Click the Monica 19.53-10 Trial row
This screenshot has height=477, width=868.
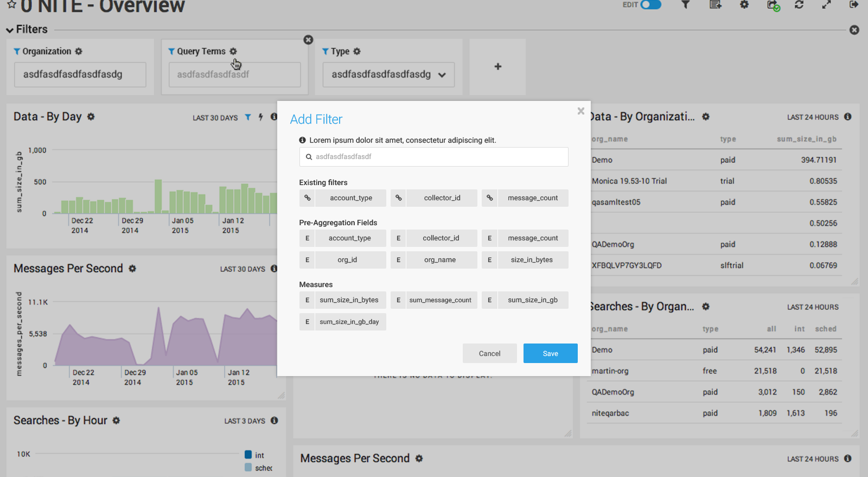(716, 181)
